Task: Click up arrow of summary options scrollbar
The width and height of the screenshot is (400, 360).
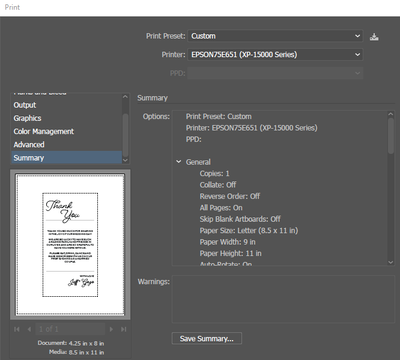Action: click(391, 114)
